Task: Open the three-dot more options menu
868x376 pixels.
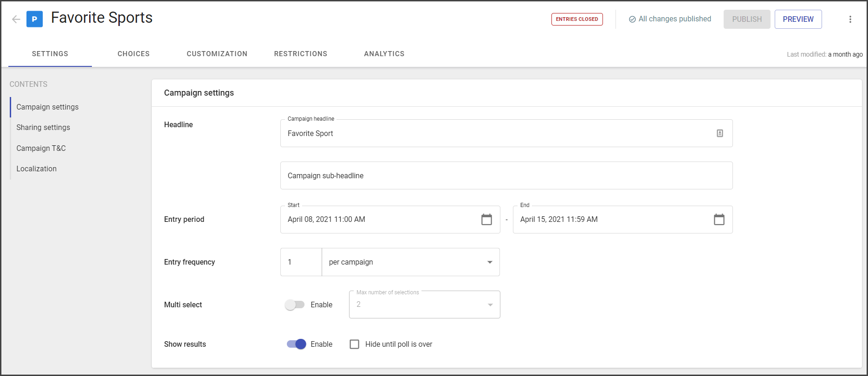Action: 850,19
